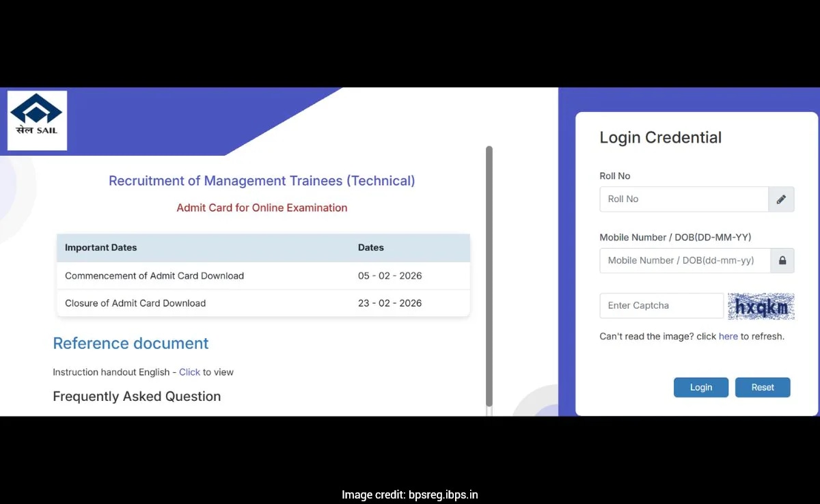Click the pencil icon beside Roll No
820x504 pixels.
click(781, 199)
